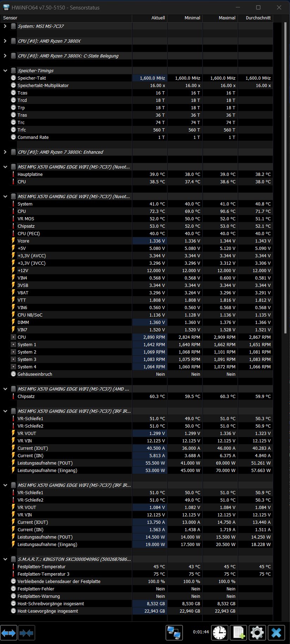Image resolution: width=290 pixels, height=644 pixels.
Task: Collapse the S.M.A.R.T. KINGSTON group
Action: pos(5,559)
